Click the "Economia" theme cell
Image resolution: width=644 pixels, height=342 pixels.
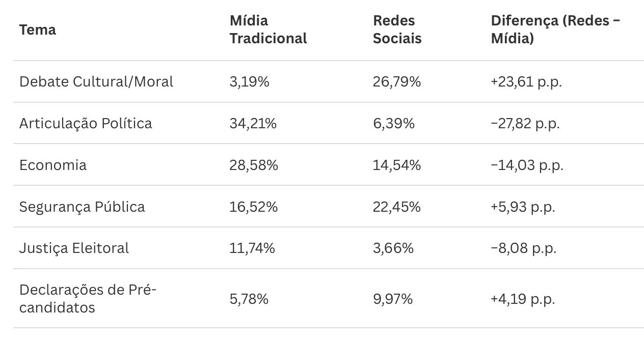[x=53, y=165]
